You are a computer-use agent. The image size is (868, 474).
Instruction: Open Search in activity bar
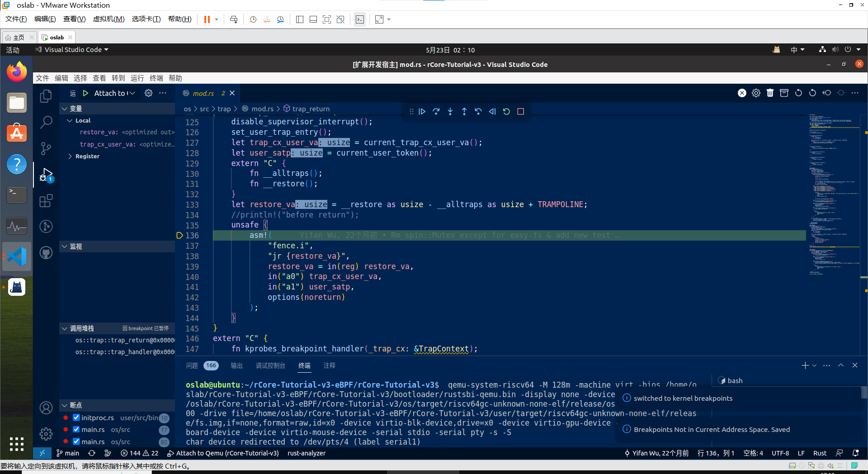(46, 122)
